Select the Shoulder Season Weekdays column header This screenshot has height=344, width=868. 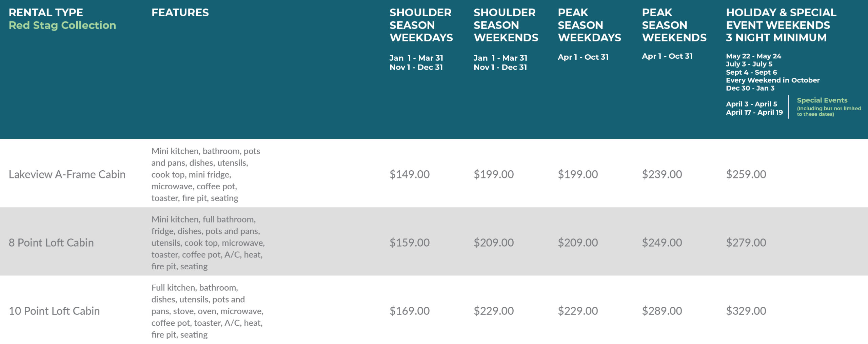point(421,25)
